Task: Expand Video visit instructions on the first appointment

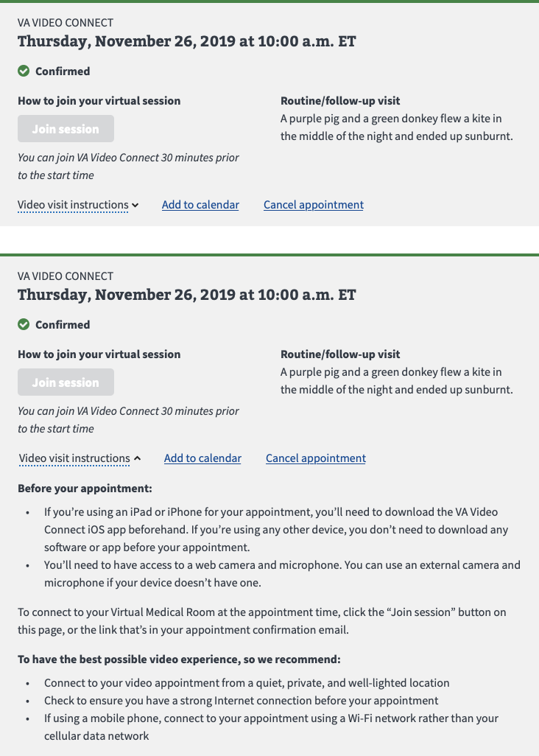Action: [74, 205]
